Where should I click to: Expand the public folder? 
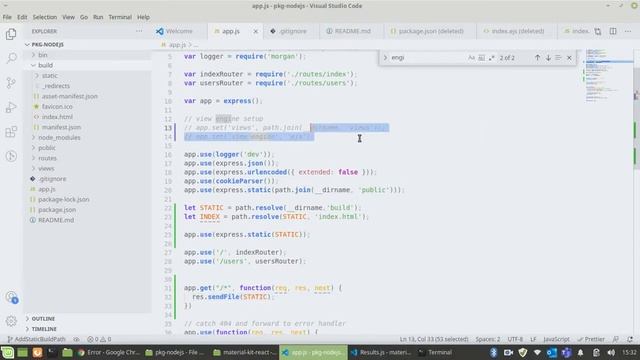(47, 148)
